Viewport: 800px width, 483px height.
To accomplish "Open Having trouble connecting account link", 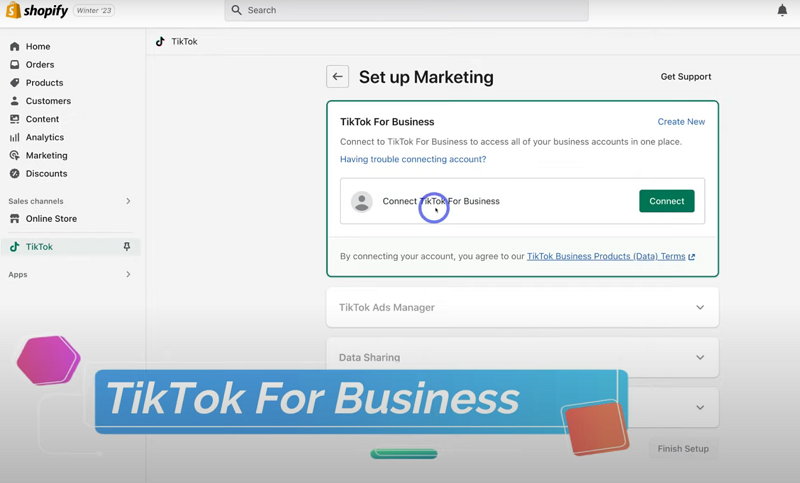I will pyautogui.click(x=413, y=159).
